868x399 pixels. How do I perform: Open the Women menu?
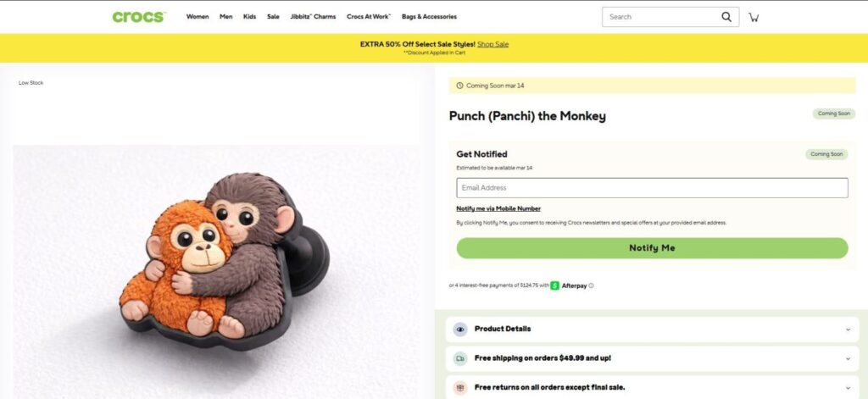click(198, 17)
